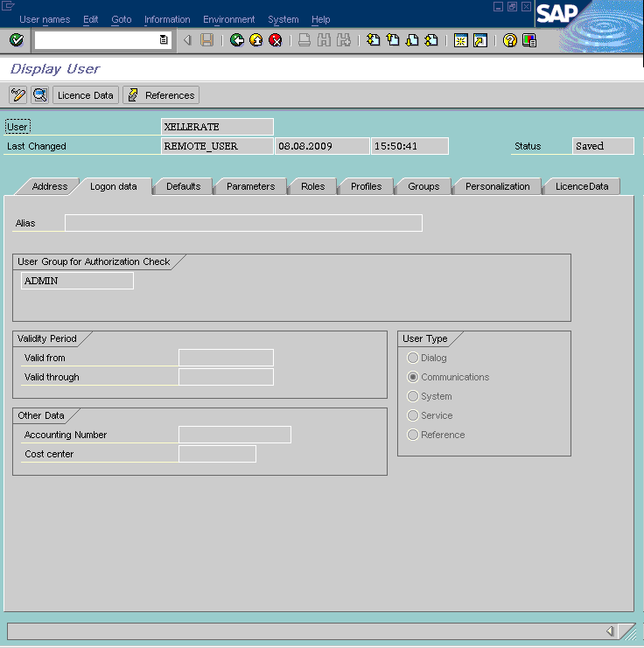This screenshot has width=644, height=648.
Task: Open the User names menu
Action: click(x=45, y=19)
